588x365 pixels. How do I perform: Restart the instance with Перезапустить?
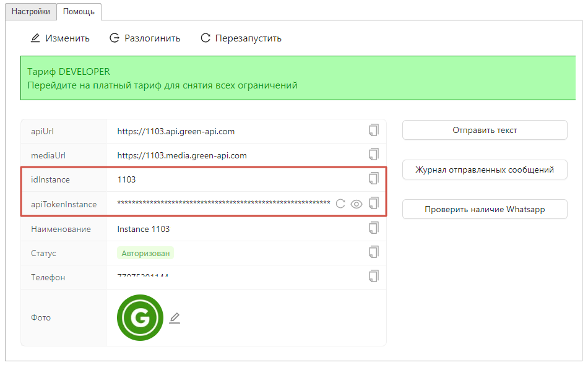click(x=241, y=38)
